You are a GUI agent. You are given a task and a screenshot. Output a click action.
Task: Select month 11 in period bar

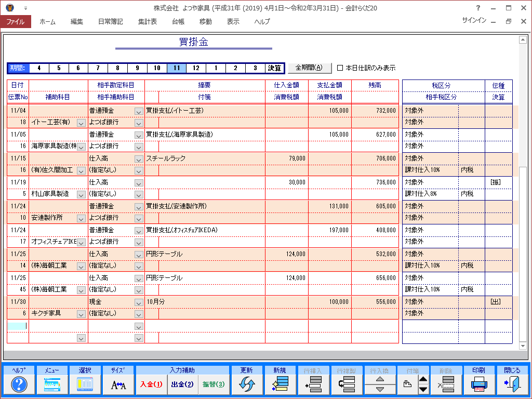point(177,68)
